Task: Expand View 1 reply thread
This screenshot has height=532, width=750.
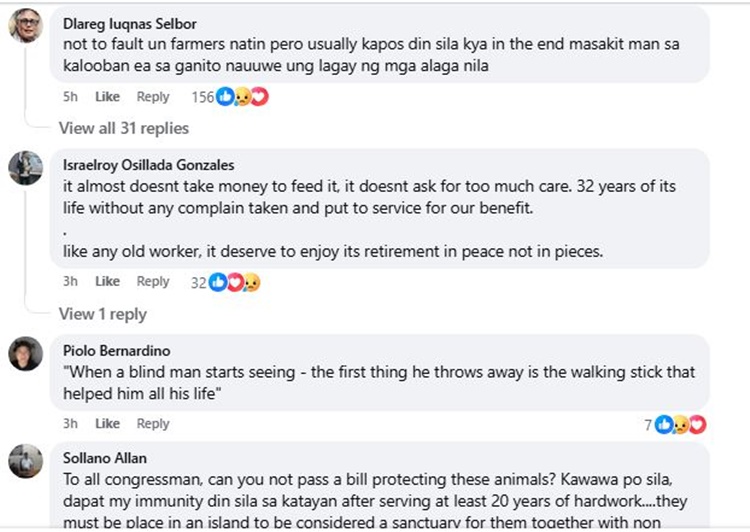Action: point(102,314)
